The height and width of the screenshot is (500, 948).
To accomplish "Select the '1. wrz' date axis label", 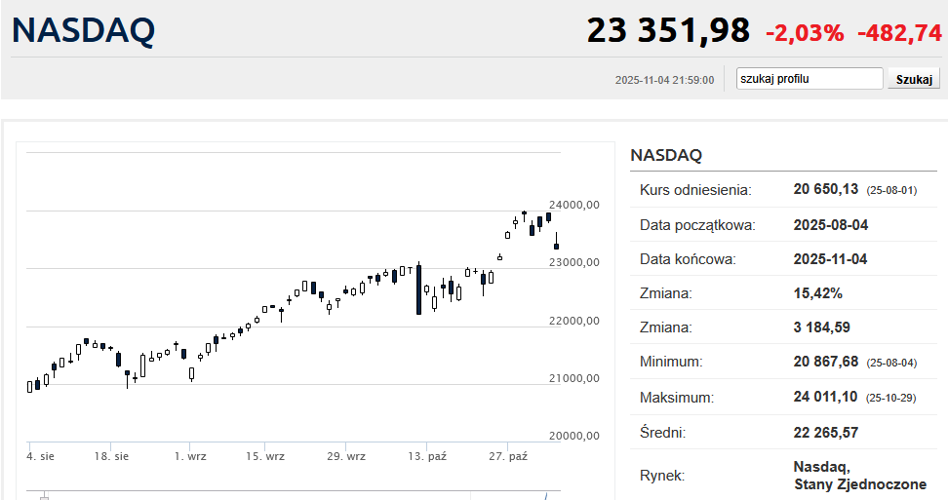I will tap(190, 456).
